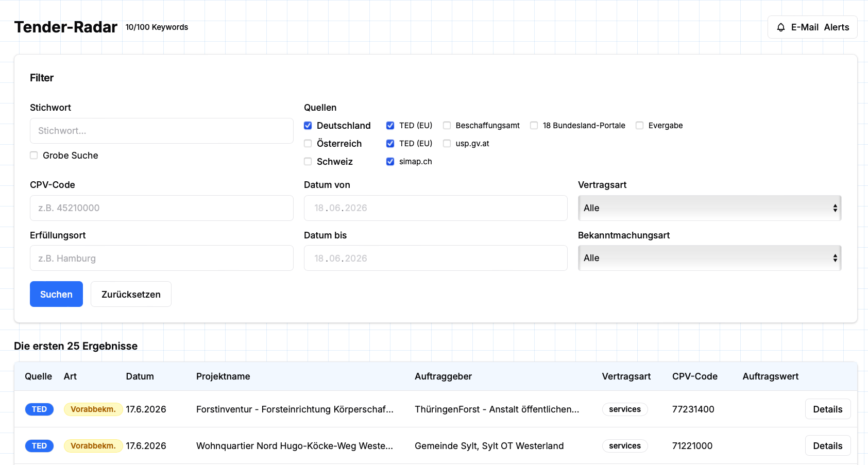868x465 pixels.
Task: Uncheck the simap.ch checkbox
Action: 390,162
